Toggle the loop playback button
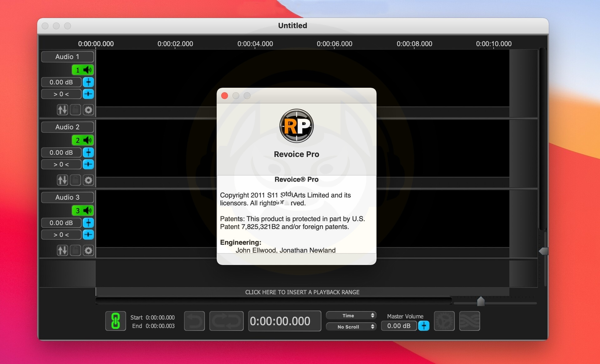The image size is (600, 364). (x=226, y=321)
